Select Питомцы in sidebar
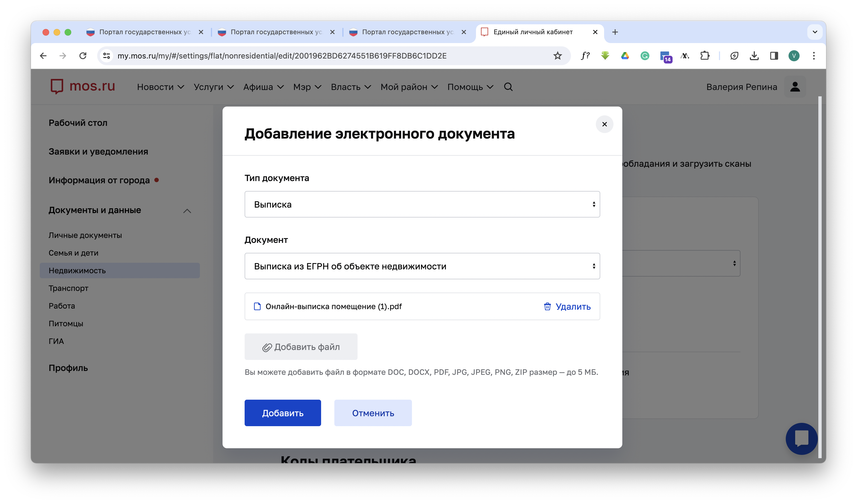This screenshot has height=504, width=857. [x=66, y=323]
